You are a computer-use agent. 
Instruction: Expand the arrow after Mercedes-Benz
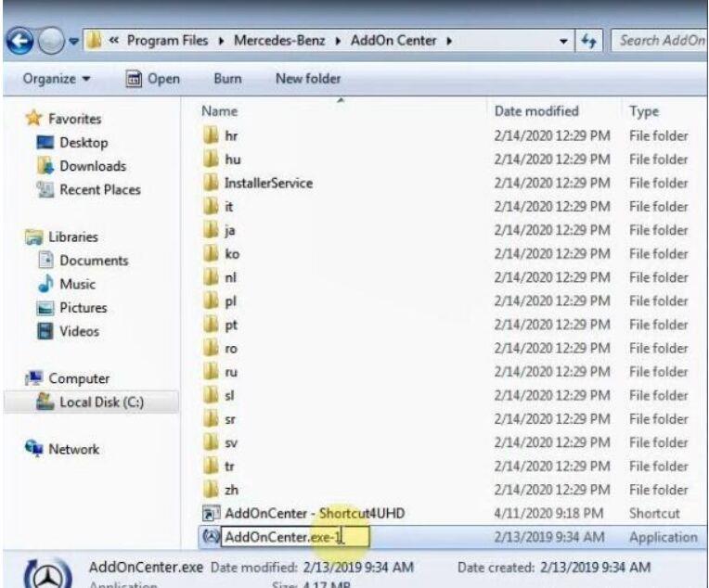click(338, 41)
